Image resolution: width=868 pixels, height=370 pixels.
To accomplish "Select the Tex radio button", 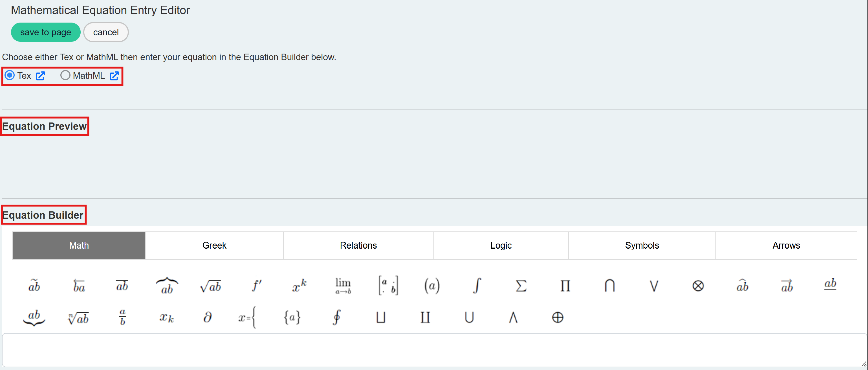I will click(10, 75).
